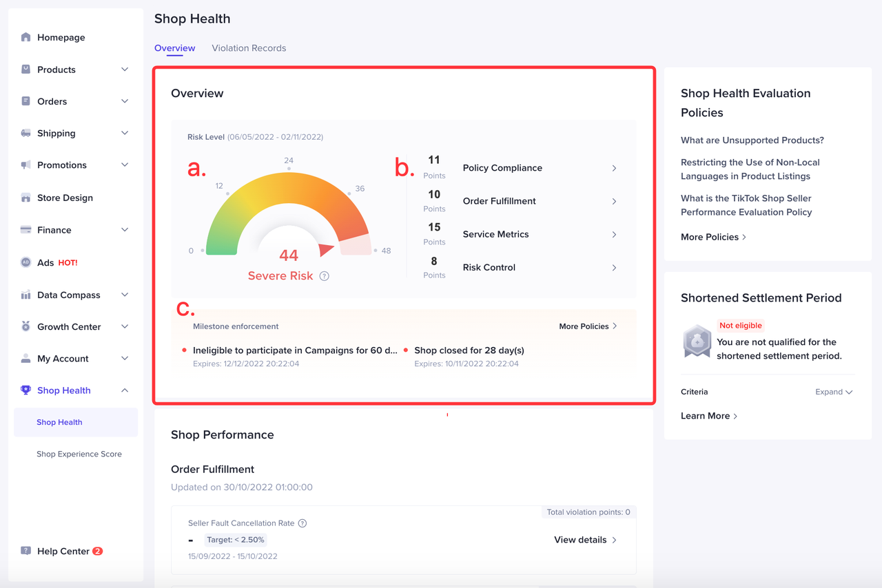Screen dimensions: 882x588
Task: Click the Ads icon in sidebar
Action: coord(25,262)
